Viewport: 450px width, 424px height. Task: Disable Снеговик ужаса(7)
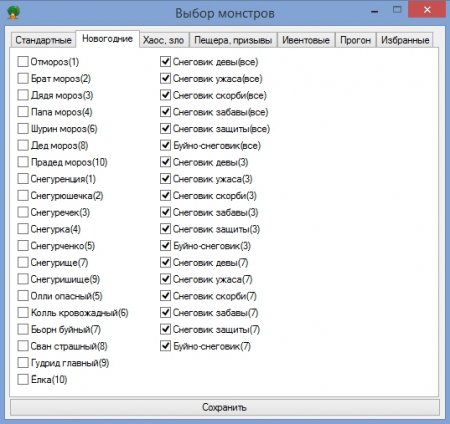(165, 279)
